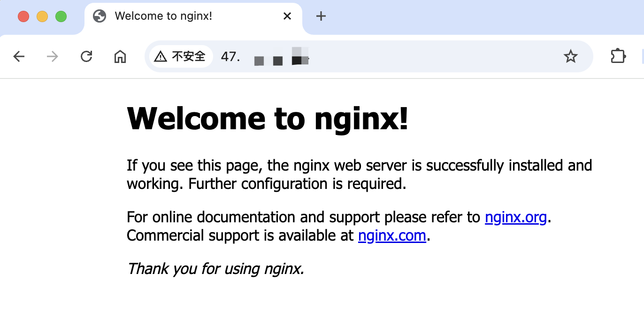This screenshot has height=313, width=644.
Task: Bookmark this page with the star icon
Action: [570, 57]
